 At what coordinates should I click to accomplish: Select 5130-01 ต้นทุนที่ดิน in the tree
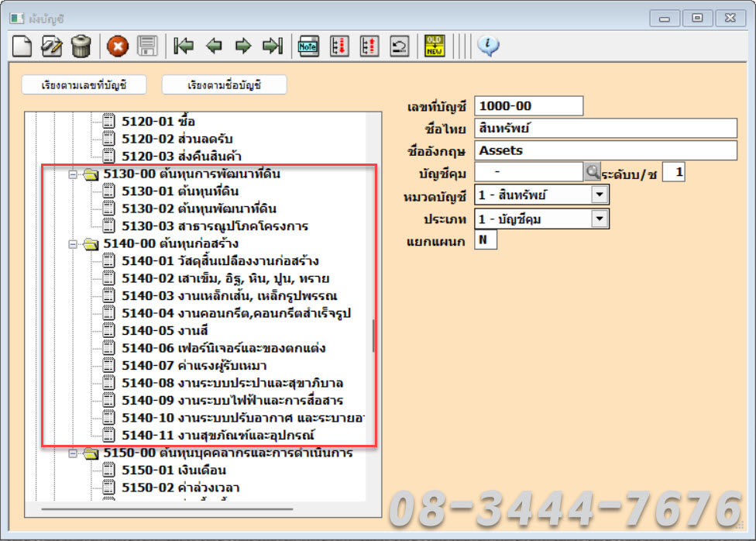pos(188,191)
